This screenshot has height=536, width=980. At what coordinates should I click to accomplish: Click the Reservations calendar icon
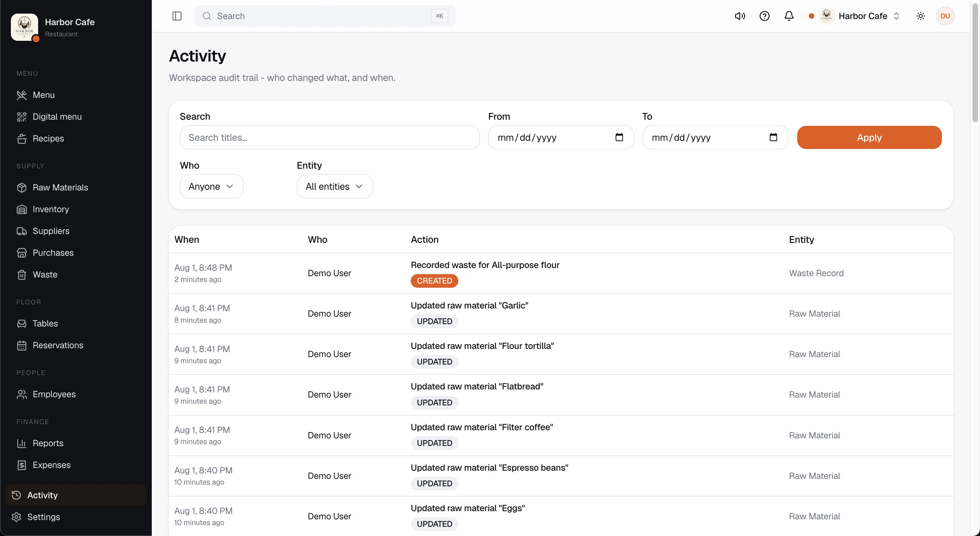tap(22, 345)
